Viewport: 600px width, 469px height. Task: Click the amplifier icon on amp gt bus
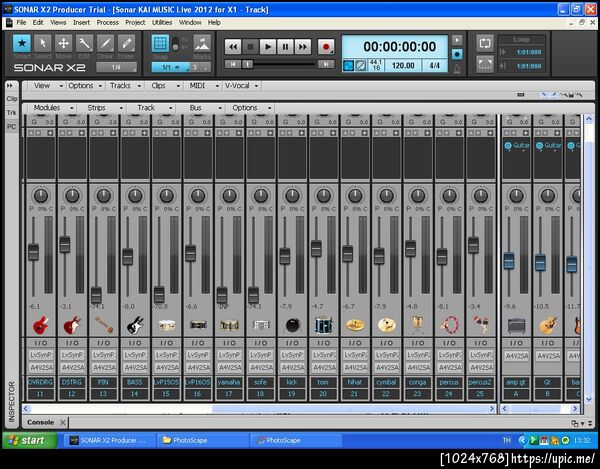coord(516,326)
